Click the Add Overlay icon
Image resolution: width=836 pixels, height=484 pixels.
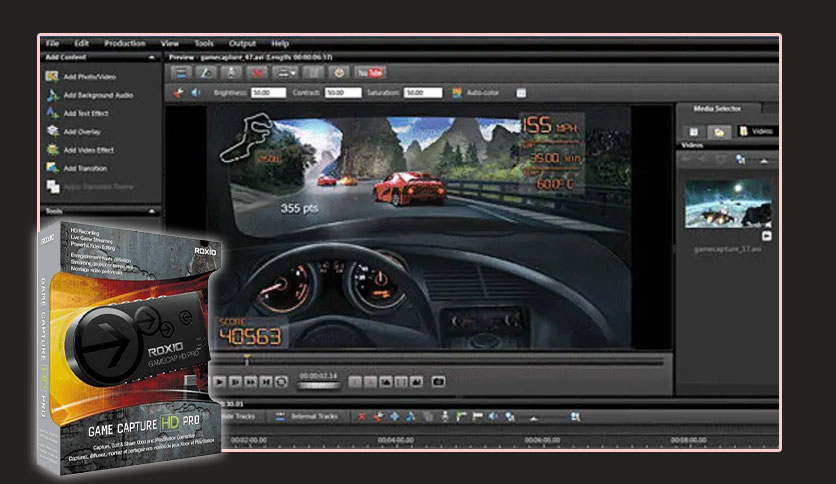pos(52,131)
